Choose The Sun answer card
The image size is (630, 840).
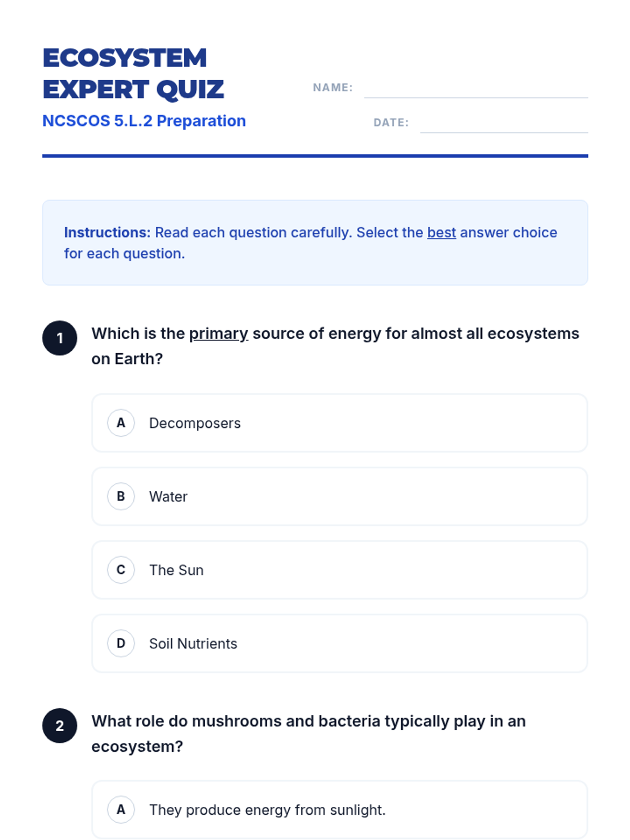(x=340, y=570)
